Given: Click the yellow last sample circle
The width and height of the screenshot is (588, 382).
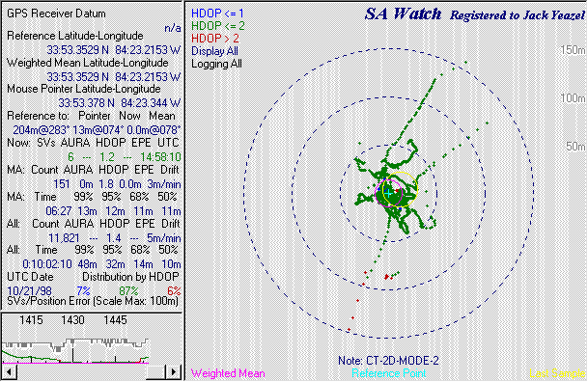Looking at the screenshot, I should pos(400,189).
